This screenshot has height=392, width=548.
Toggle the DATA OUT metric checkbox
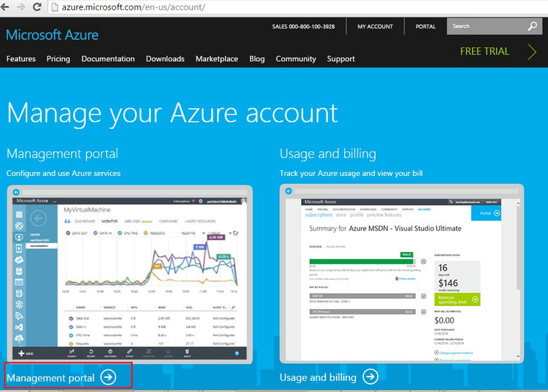[68, 232]
